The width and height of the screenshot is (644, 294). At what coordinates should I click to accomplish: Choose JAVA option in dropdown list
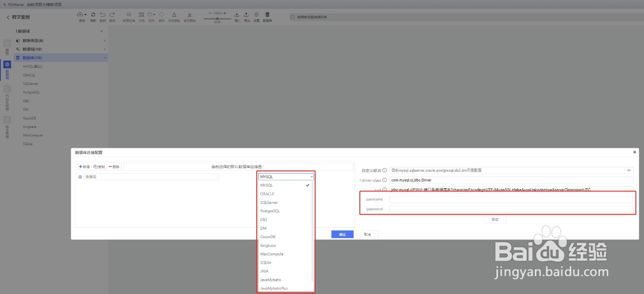tap(285, 271)
